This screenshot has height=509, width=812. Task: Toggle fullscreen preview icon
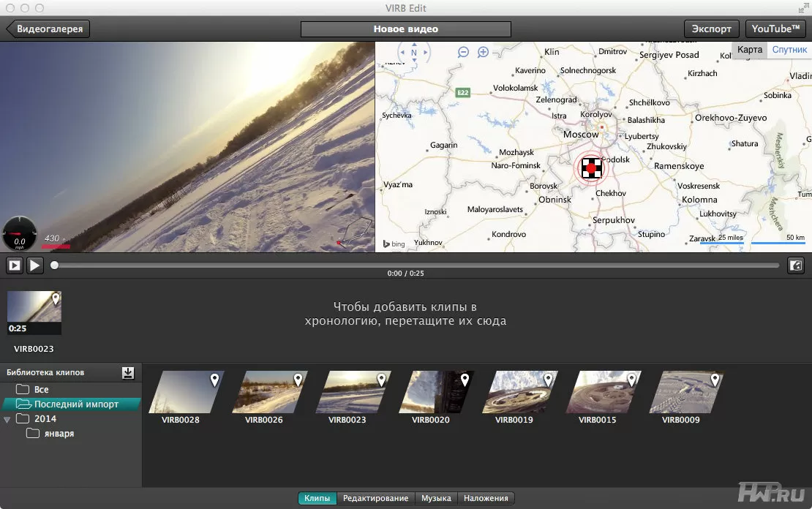click(x=795, y=265)
